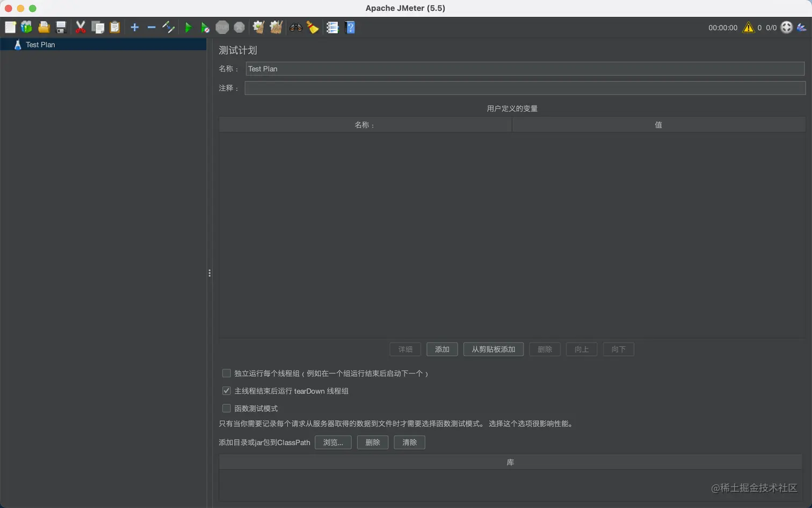Reset search with yellow broom icon
The height and width of the screenshot is (508, 812).
coord(313,27)
